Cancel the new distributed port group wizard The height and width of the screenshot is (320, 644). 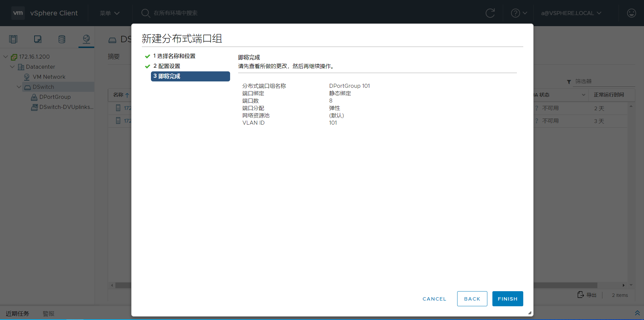pos(434,299)
